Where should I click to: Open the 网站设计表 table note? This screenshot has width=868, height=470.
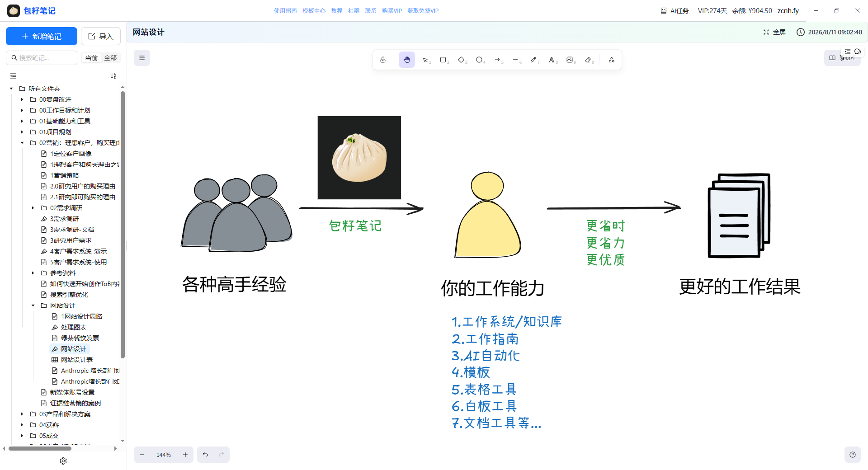tap(77, 360)
